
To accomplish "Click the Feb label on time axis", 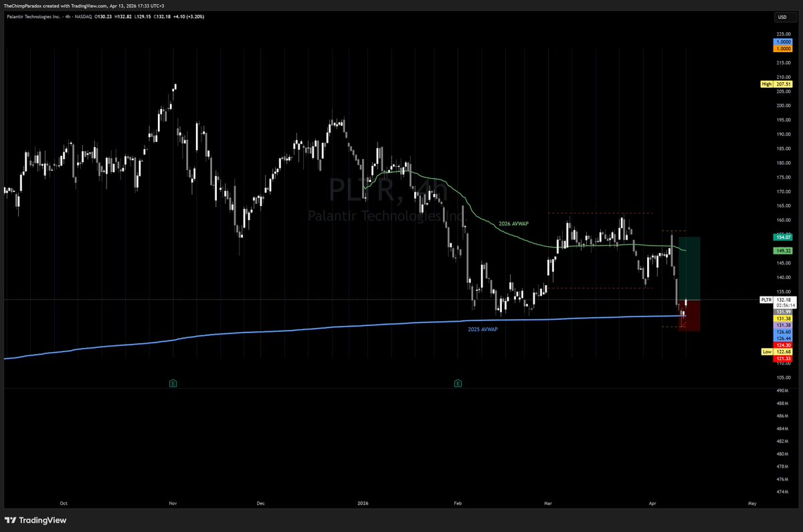I will tap(458, 503).
